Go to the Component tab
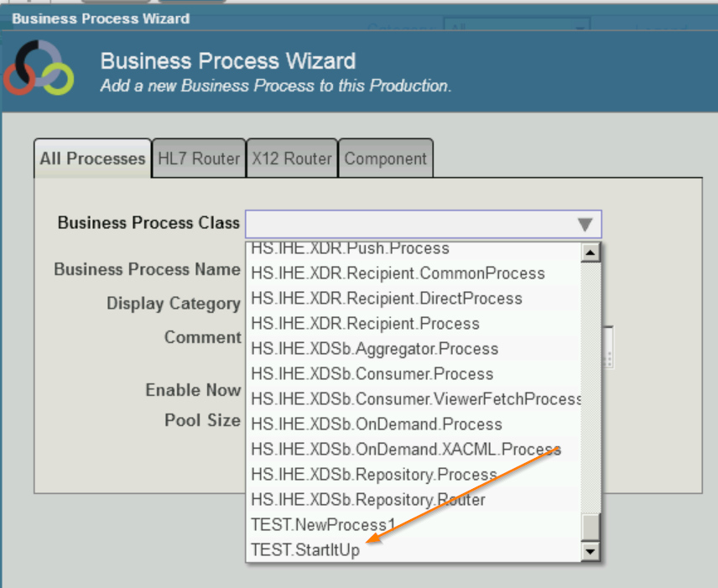This screenshot has width=718, height=588. [386, 159]
